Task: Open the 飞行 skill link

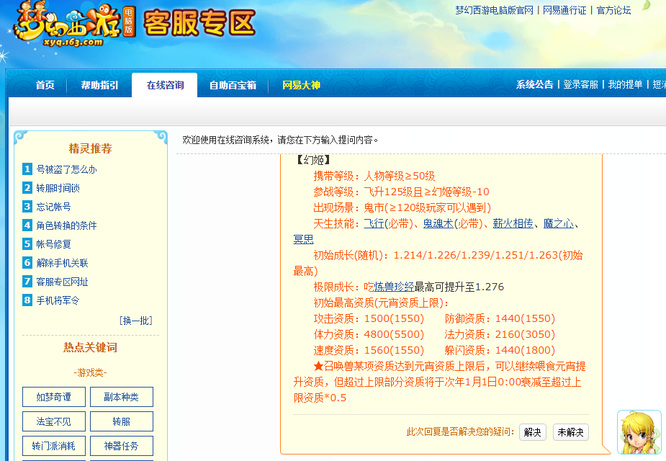Action: pos(374,223)
